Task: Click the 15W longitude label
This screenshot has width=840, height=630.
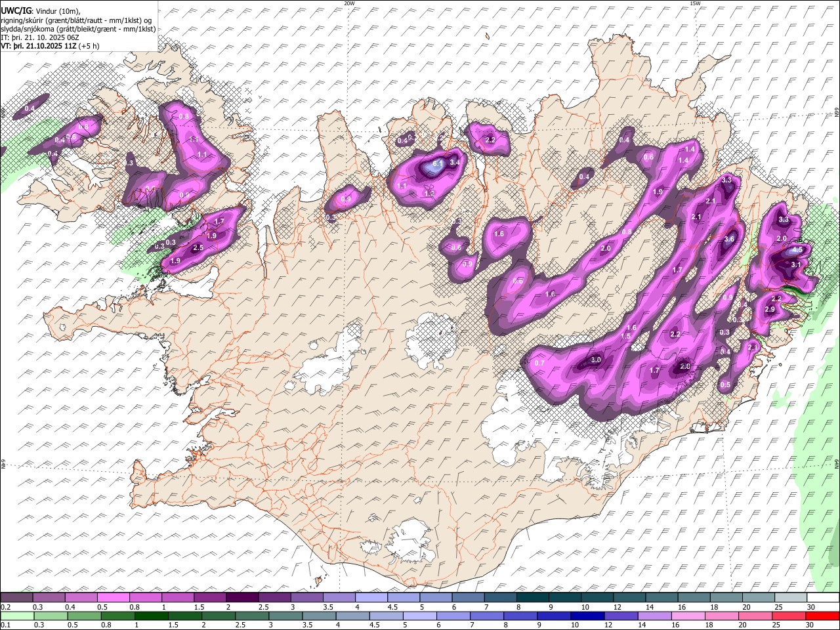Action: point(695,3)
